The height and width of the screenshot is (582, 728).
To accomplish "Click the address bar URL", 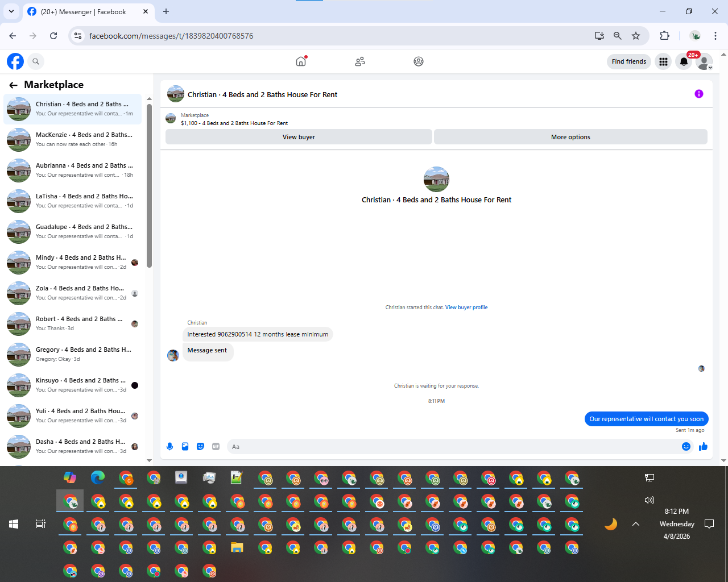I will pos(171,36).
